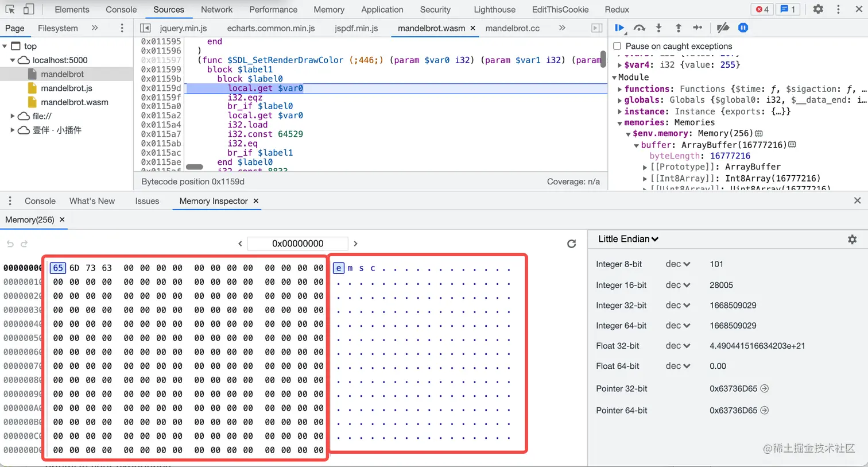Open the mandelbrot.cc file tab
Viewport: 868px width, 467px height.
point(512,28)
